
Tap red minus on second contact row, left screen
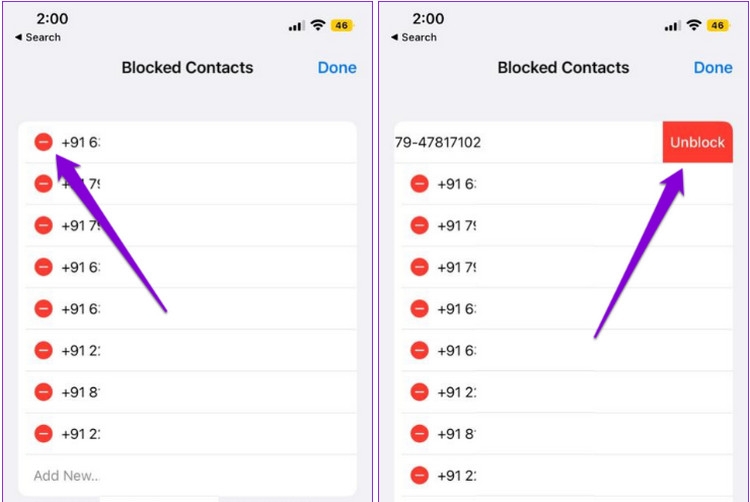43,184
